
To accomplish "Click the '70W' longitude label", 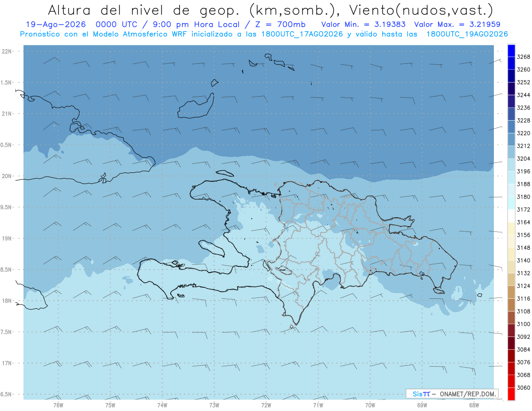I will [370, 405].
